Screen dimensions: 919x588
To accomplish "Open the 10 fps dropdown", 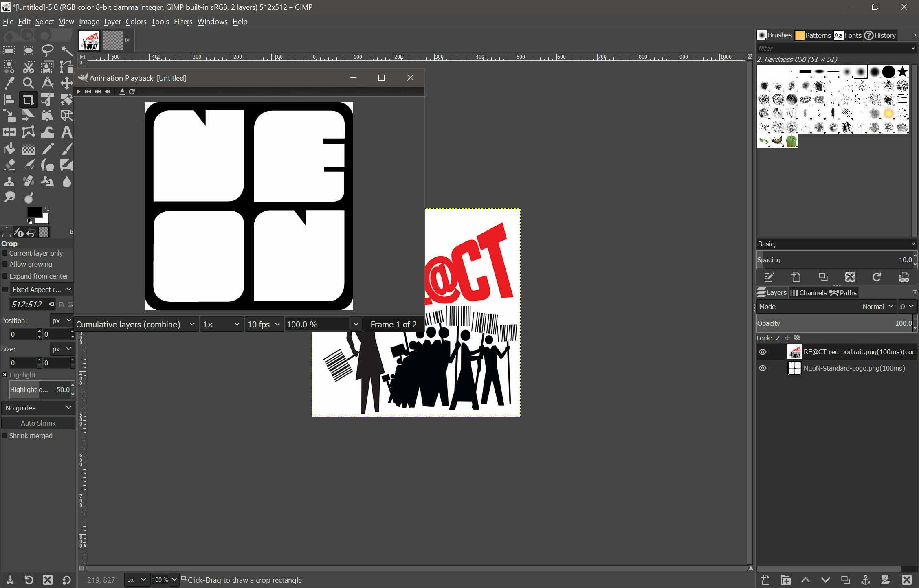I will coord(264,325).
